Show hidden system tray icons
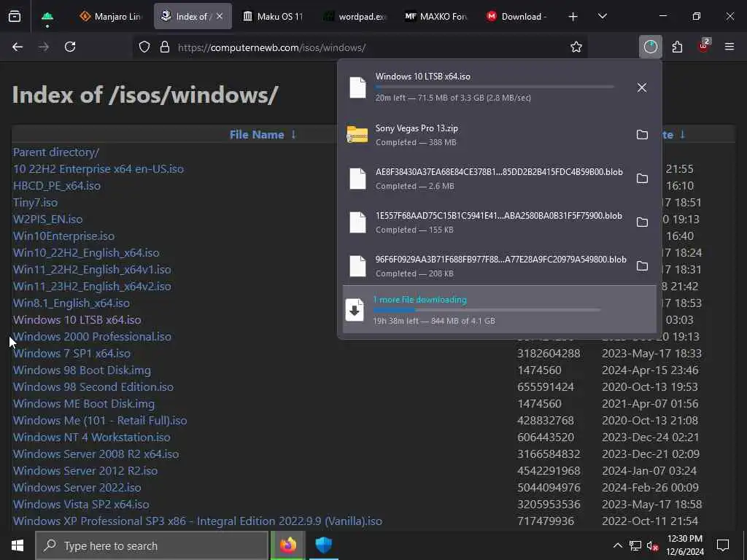This screenshot has width=747, height=560. [x=617, y=545]
